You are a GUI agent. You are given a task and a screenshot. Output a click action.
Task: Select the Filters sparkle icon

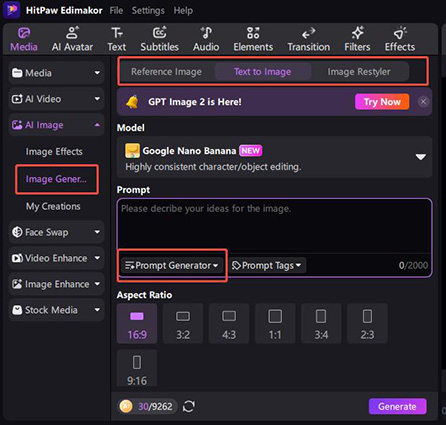(357, 33)
